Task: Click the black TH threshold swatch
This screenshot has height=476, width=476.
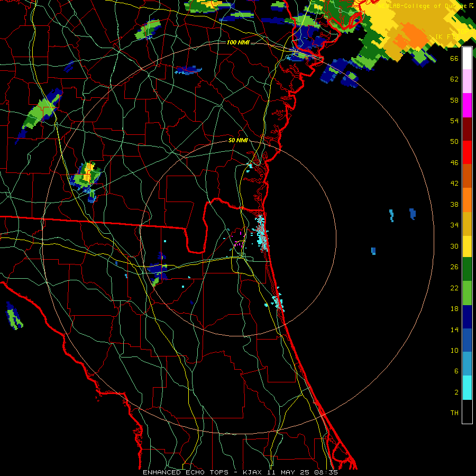Action: click(x=467, y=411)
